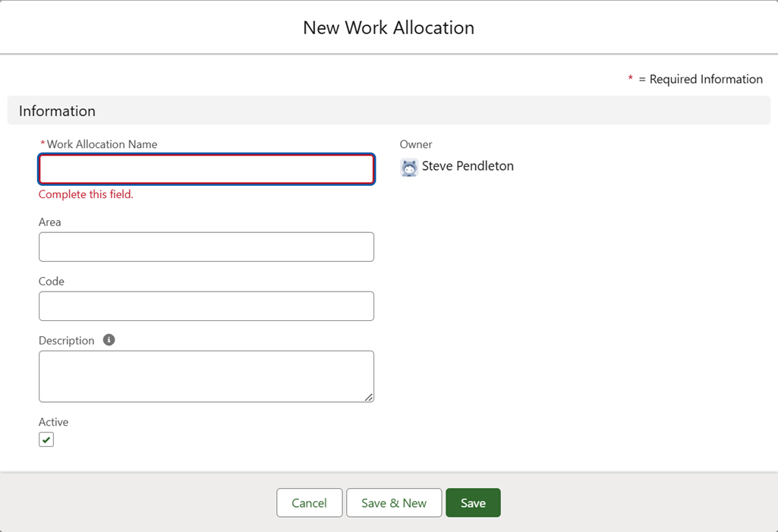778x532 pixels.
Task: Uncheck the Active checkbox
Action: click(x=46, y=440)
